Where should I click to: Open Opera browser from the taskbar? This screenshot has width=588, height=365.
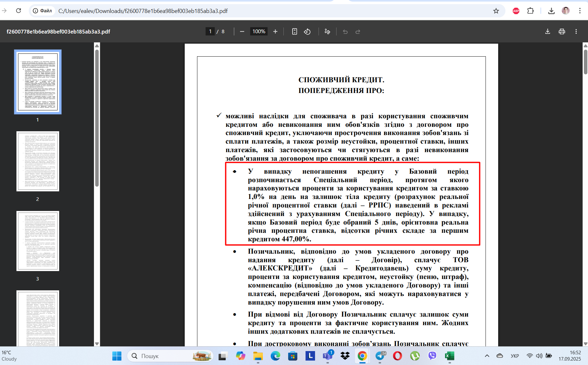pyautogui.click(x=398, y=356)
